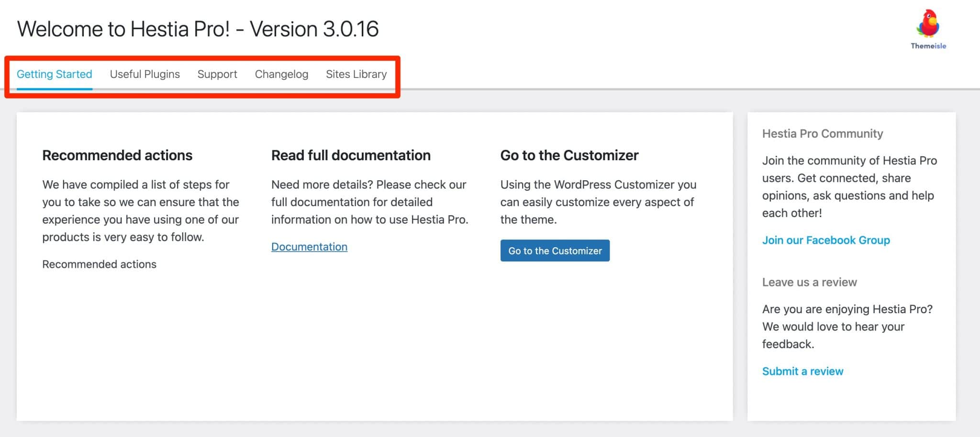The height and width of the screenshot is (437, 980).
Task: Click the paragraph starting 'Need more details?'
Action: pos(370,202)
